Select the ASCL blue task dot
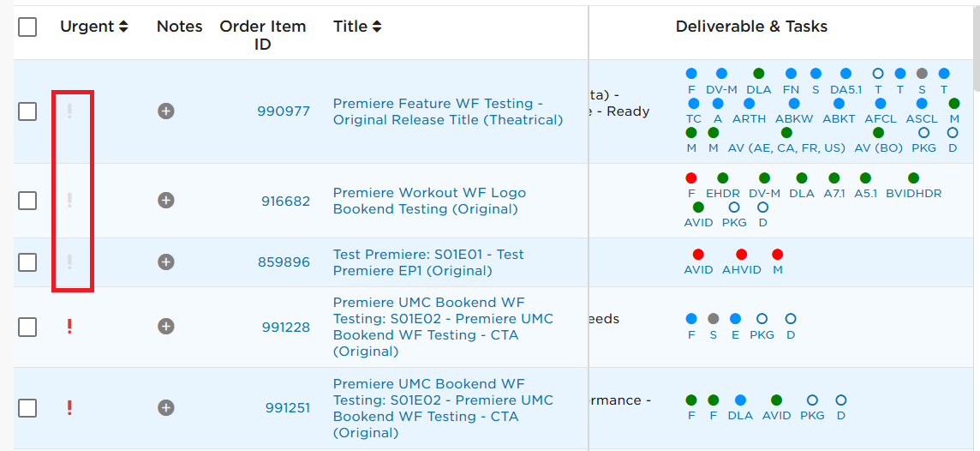The image size is (980, 451). pyautogui.click(x=921, y=103)
